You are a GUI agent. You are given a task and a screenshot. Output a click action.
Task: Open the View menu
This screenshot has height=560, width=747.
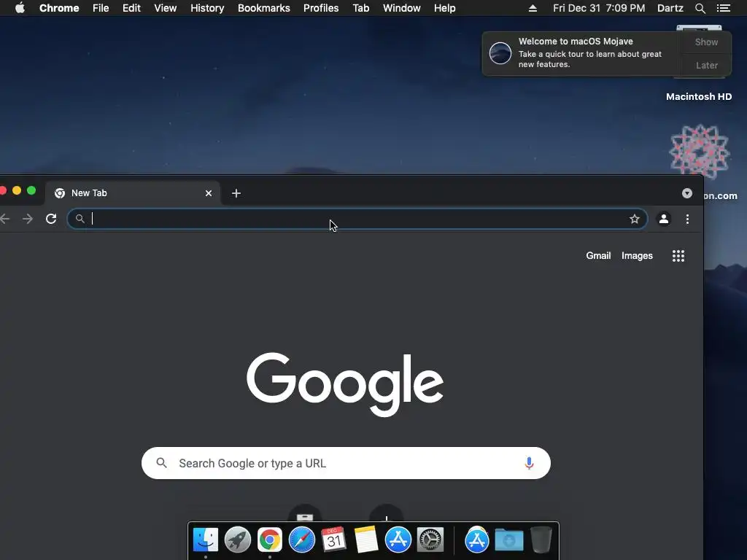[x=166, y=8]
